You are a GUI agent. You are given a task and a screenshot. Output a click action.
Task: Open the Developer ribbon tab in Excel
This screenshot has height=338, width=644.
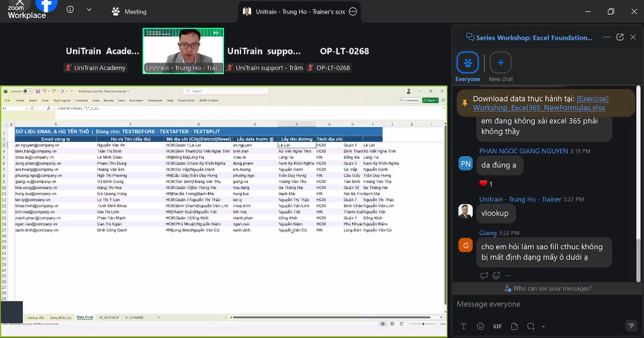(x=155, y=100)
